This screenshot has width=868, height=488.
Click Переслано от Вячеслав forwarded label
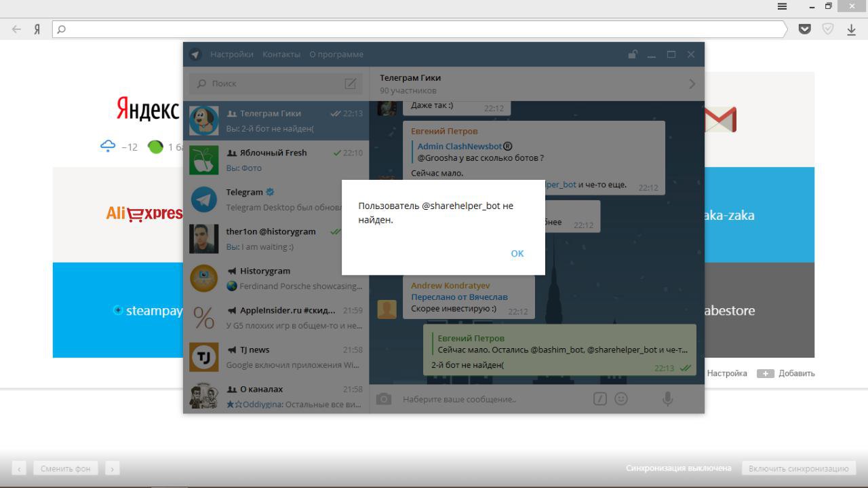click(x=459, y=297)
